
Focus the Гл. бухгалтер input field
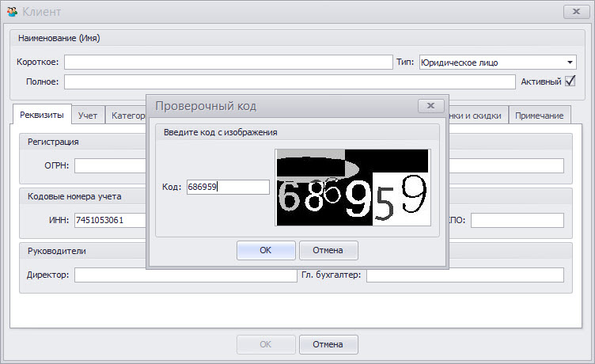point(465,275)
